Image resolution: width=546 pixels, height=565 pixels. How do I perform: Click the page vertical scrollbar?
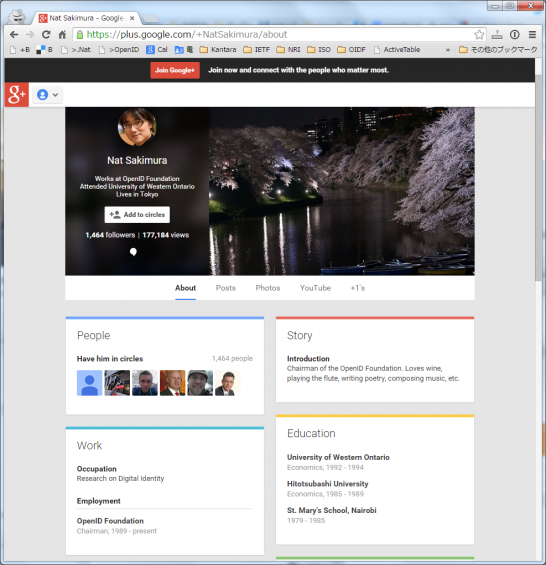538,178
